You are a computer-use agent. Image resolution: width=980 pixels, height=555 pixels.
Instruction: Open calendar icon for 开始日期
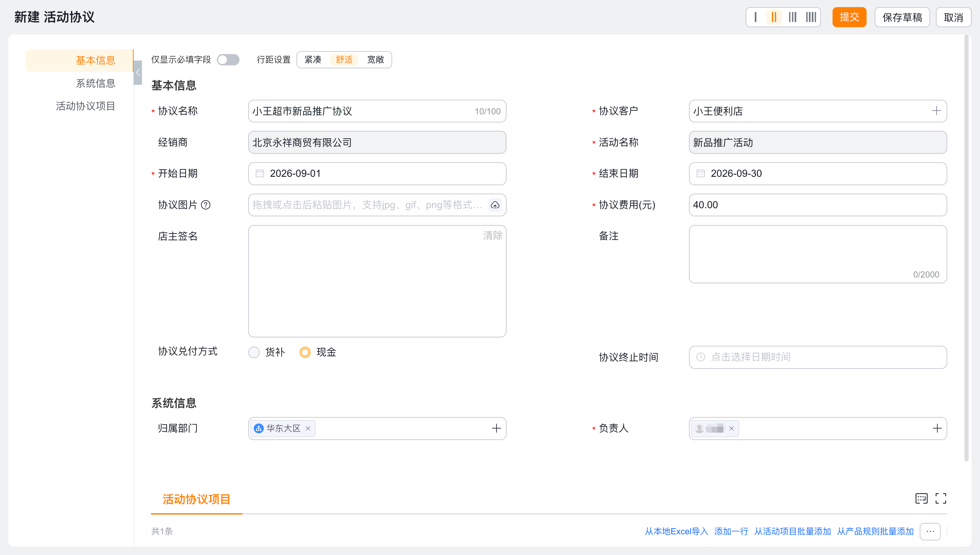(260, 174)
